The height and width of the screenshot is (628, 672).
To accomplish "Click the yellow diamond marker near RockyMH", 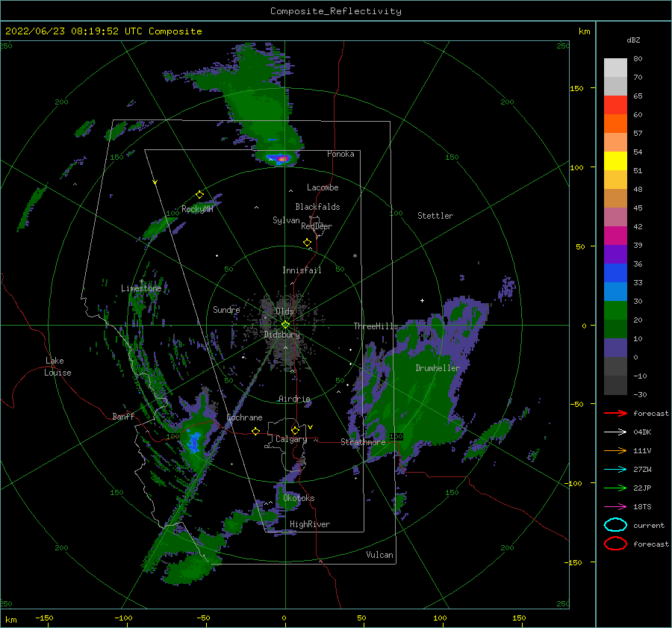I will 199,195.
